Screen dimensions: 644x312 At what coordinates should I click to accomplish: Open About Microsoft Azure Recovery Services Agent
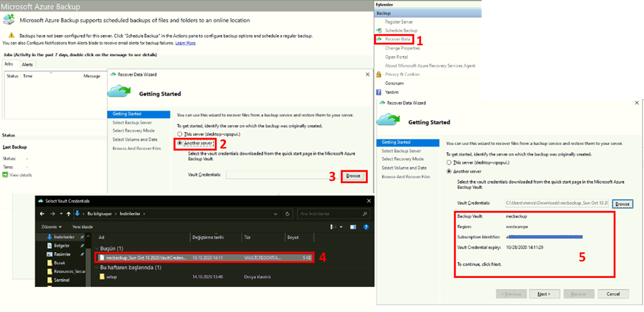[430, 66]
